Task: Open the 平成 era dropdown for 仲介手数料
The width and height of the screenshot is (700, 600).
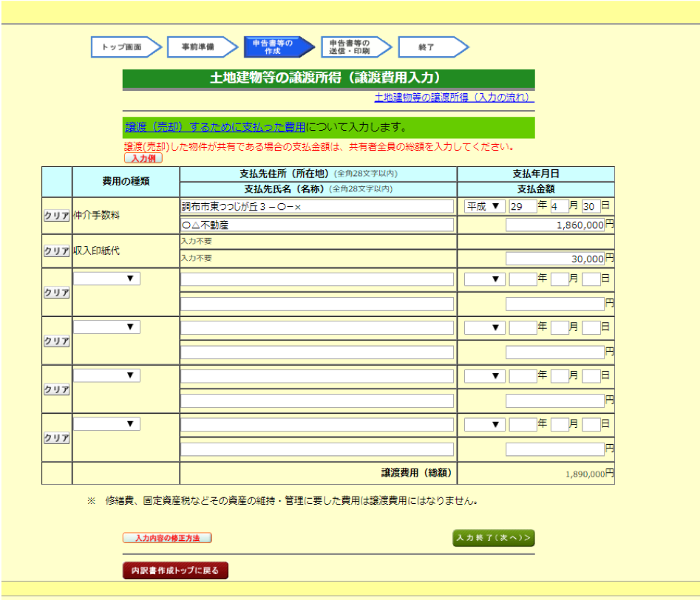Action: click(x=481, y=206)
